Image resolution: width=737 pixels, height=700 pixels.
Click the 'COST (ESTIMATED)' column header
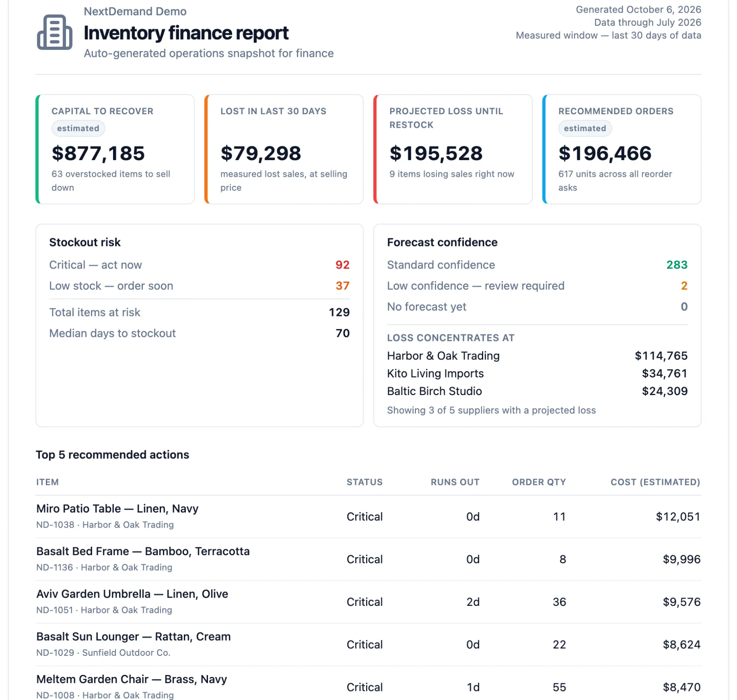(x=656, y=482)
